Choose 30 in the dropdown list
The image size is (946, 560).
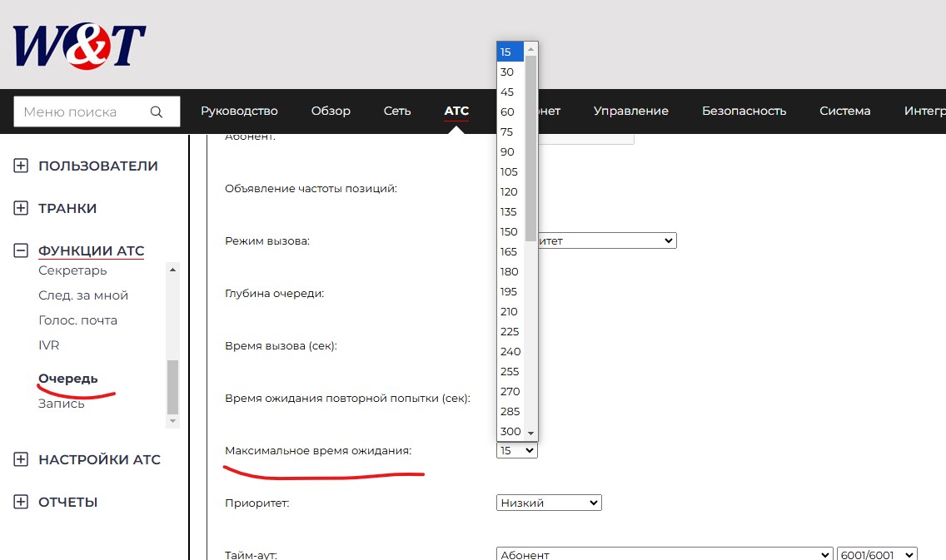[x=510, y=72]
